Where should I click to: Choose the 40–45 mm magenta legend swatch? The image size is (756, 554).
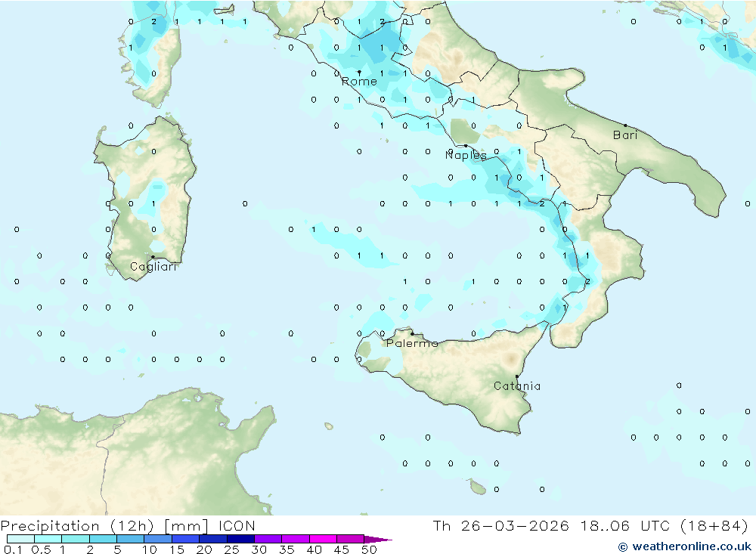[323, 539]
